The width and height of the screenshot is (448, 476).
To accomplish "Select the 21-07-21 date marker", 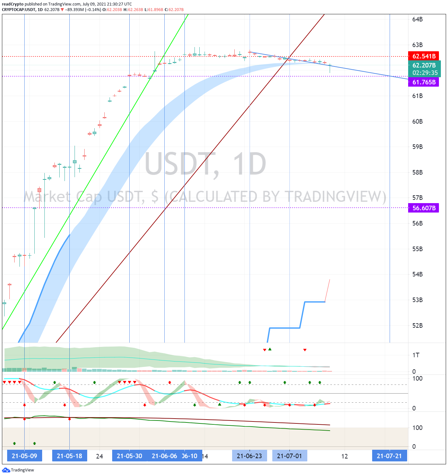I will (389, 456).
